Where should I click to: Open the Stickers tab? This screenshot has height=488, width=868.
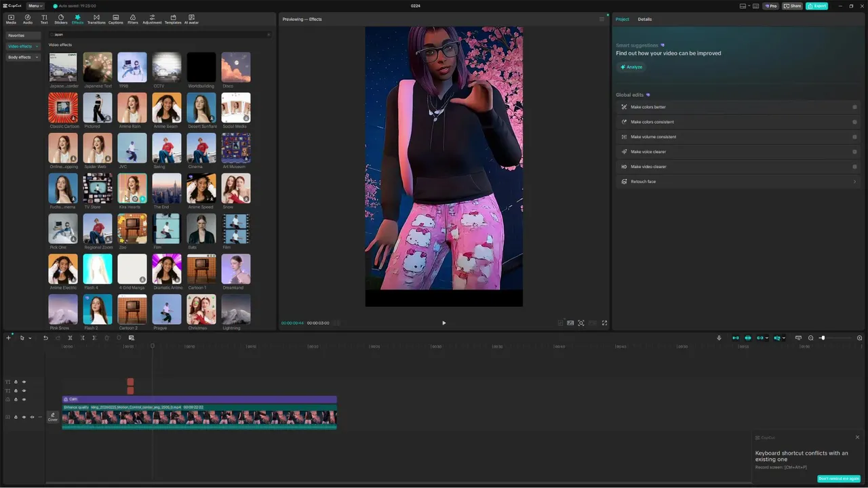click(61, 19)
